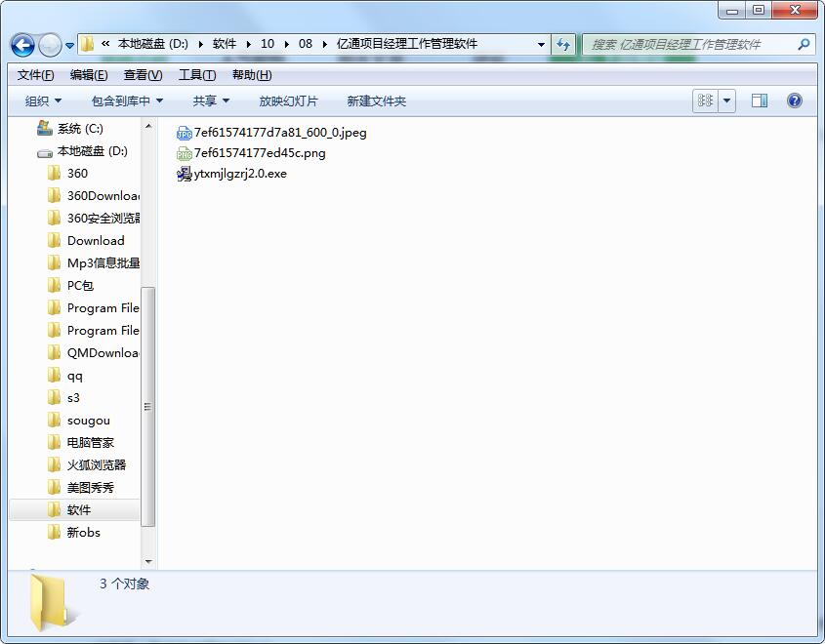Click navigation pane scrollbar up arrow
This screenshot has width=825, height=644.
point(148,126)
